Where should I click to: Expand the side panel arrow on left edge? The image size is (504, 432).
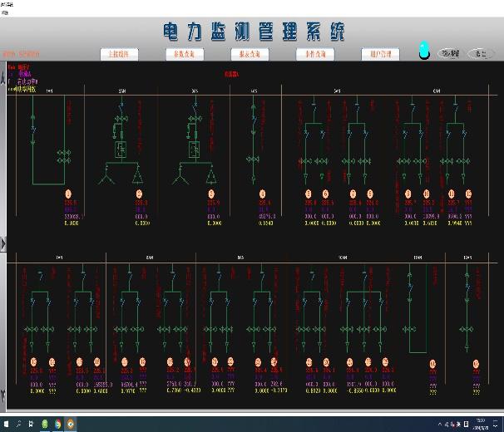3,243
